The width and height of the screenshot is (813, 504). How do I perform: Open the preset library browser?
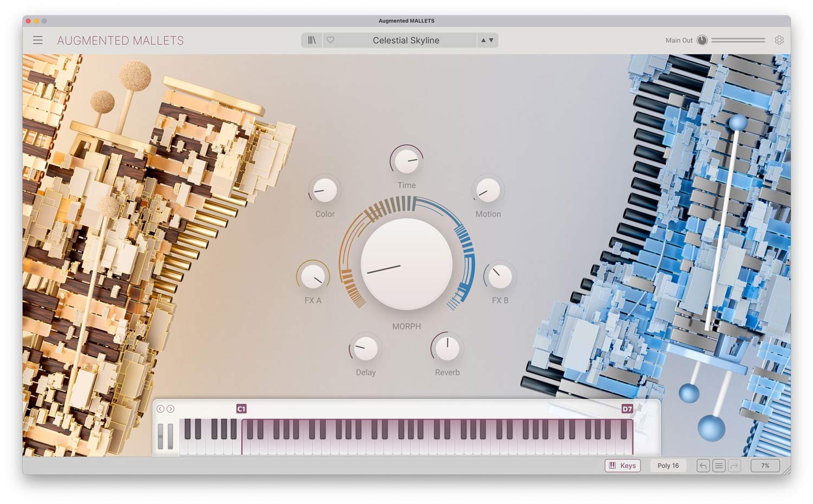pyautogui.click(x=312, y=40)
